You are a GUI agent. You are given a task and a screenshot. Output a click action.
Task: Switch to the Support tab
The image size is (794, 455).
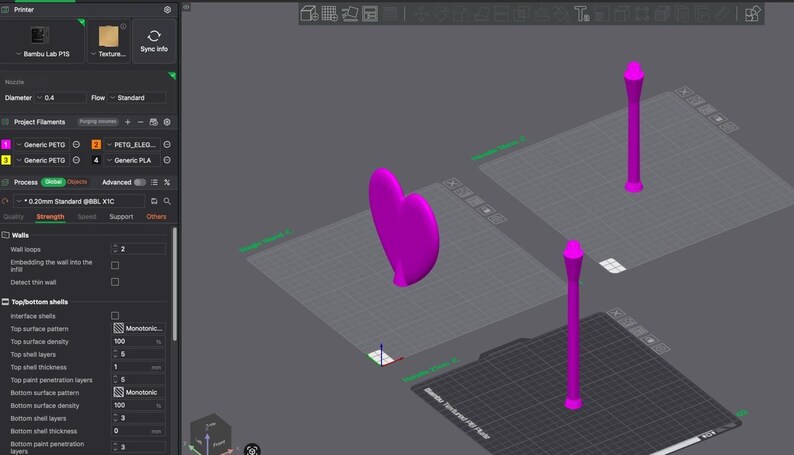coord(121,217)
